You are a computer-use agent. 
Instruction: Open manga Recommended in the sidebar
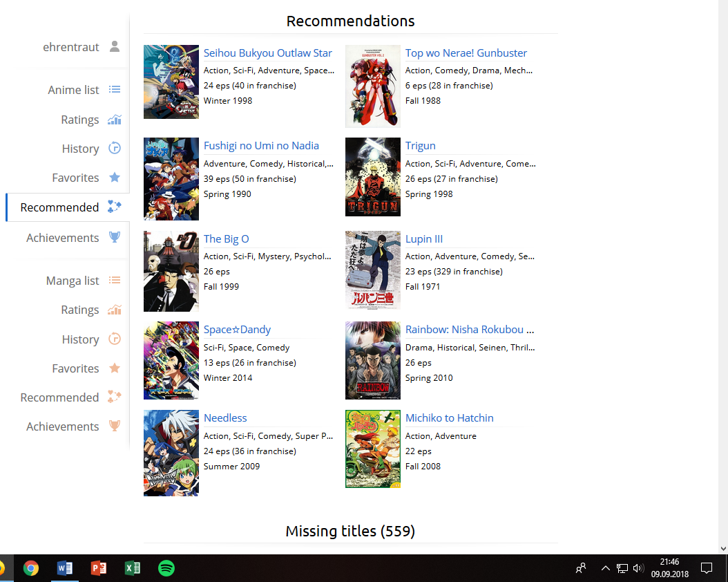59,397
